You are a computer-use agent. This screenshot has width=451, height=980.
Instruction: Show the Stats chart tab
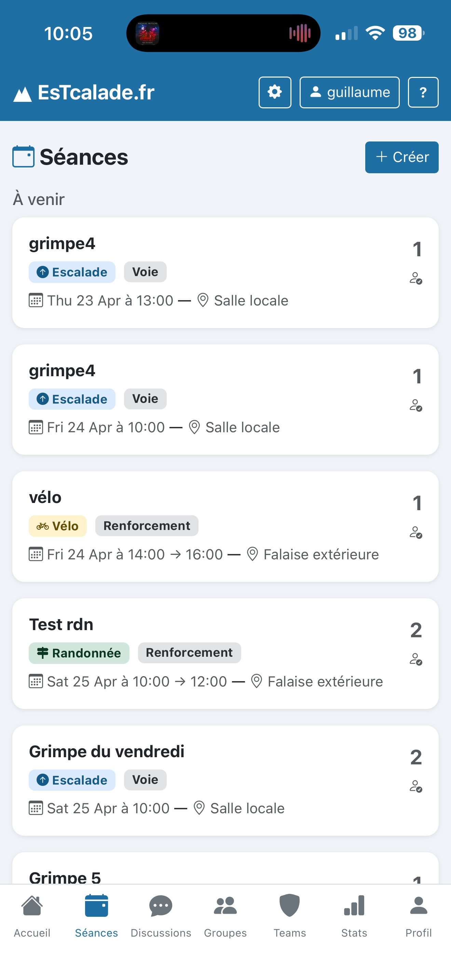pyautogui.click(x=354, y=915)
